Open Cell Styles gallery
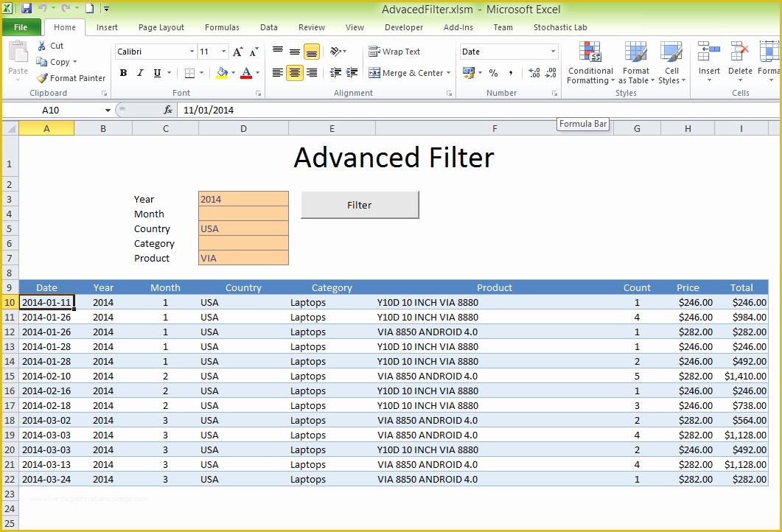 671,63
